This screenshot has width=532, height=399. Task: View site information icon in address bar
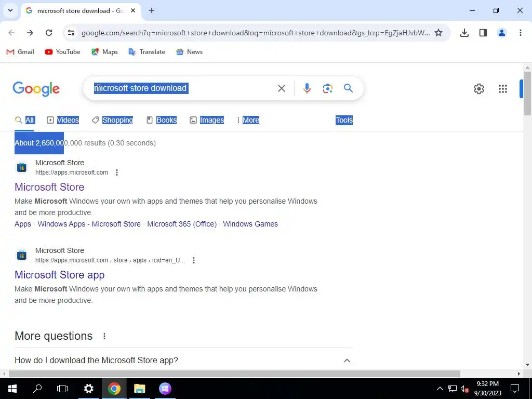coord(71,33)
